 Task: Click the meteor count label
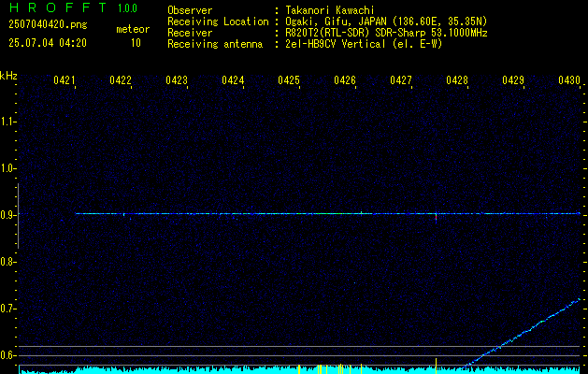pyautogui.click(x=133, y=29)
